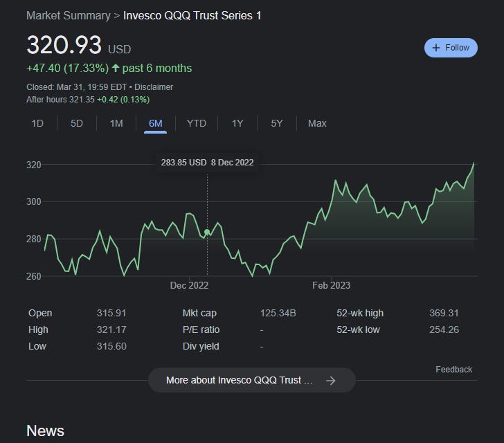Click the 52-wk high value 369.31
504x443 pixels.
click(x=444, y=313)
